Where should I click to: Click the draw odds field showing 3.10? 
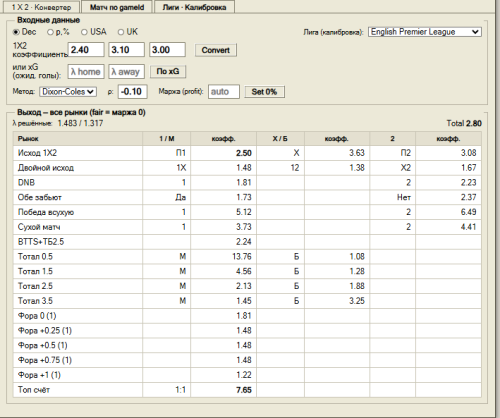(x=126, y=50)
